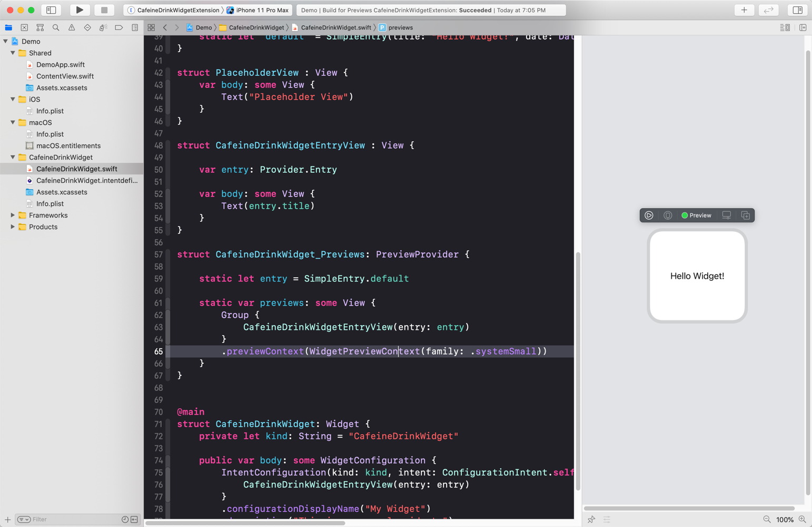Toggle the navigator sidebar visibility
This screenshot has height=527, width=812.
(x=51, y=10)
